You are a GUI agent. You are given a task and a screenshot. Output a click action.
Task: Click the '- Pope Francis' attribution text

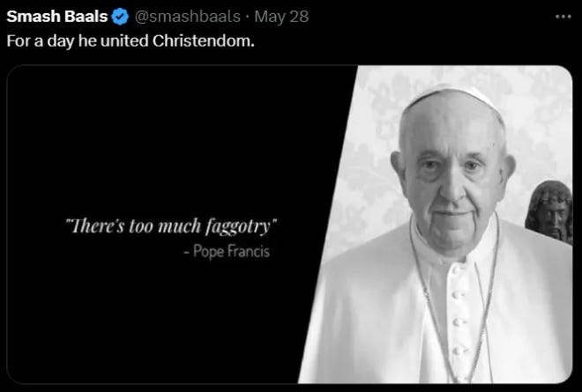click(x=227, y=251)
